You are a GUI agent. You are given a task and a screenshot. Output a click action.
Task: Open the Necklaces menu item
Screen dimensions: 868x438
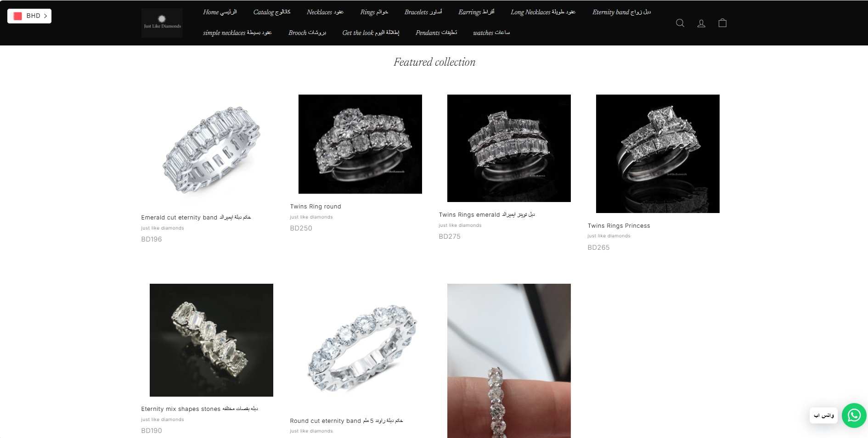point(325,12)
